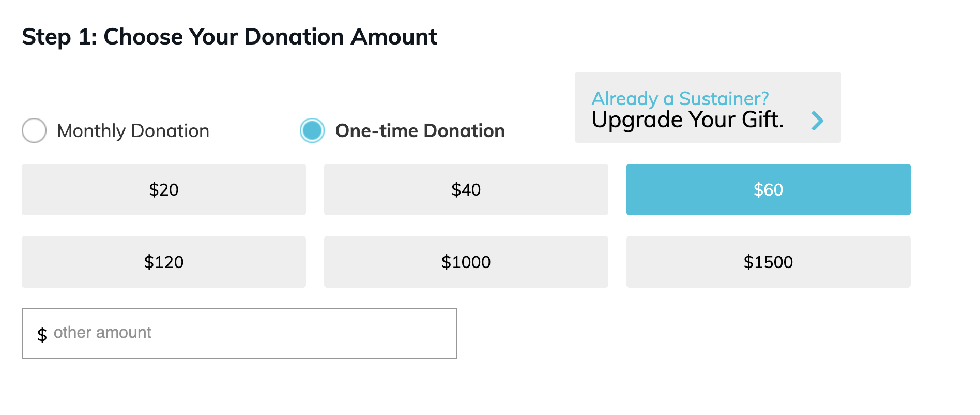Open the Already a Sustainer? link

click(x=680, y=98)
